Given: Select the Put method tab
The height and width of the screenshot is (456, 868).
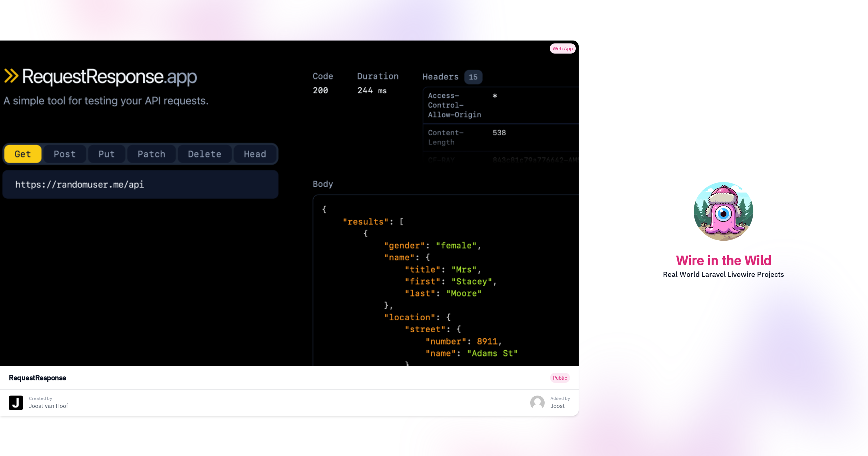Looking at the screenshot, I should [x=107, y=154].
